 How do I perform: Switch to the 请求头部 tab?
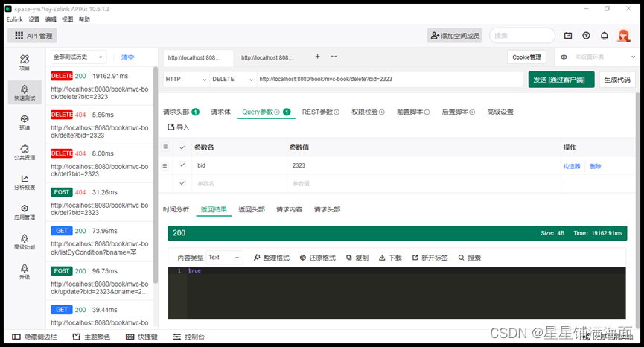tap(181, 112)
